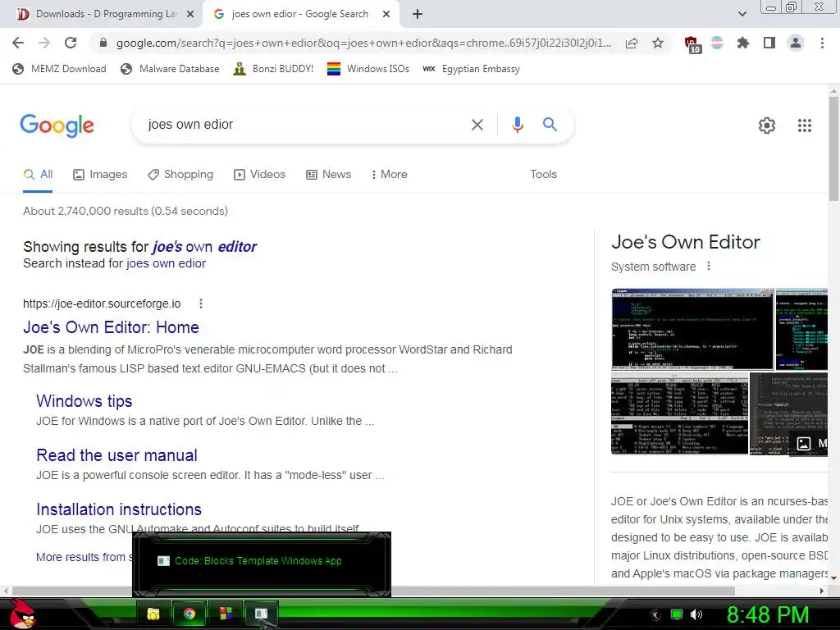The image size is (840, 630).
Task: Select the joes own edior Google Search tab
Action: click(300, 15)
